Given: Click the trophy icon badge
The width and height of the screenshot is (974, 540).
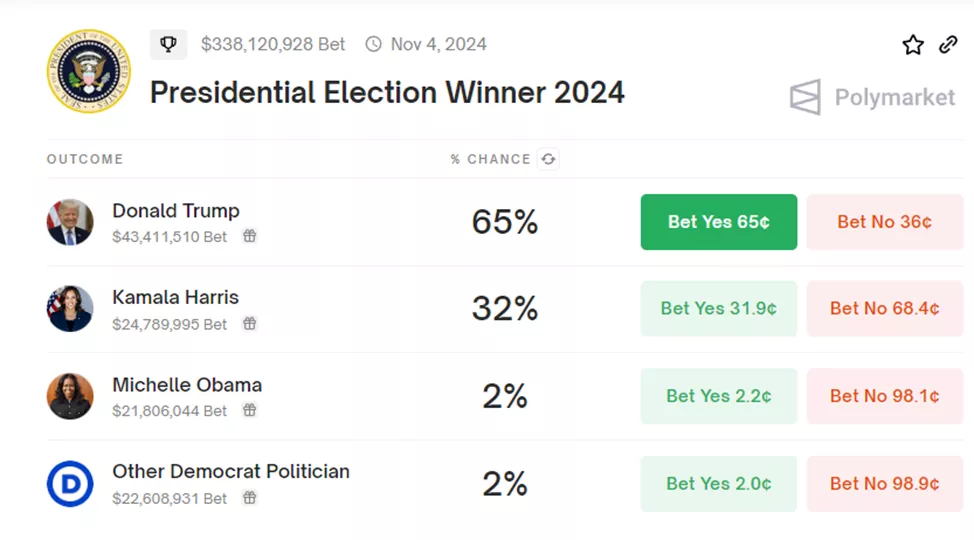Looking at the screenshot, I should pyautogui.click(x=168, y=44).
